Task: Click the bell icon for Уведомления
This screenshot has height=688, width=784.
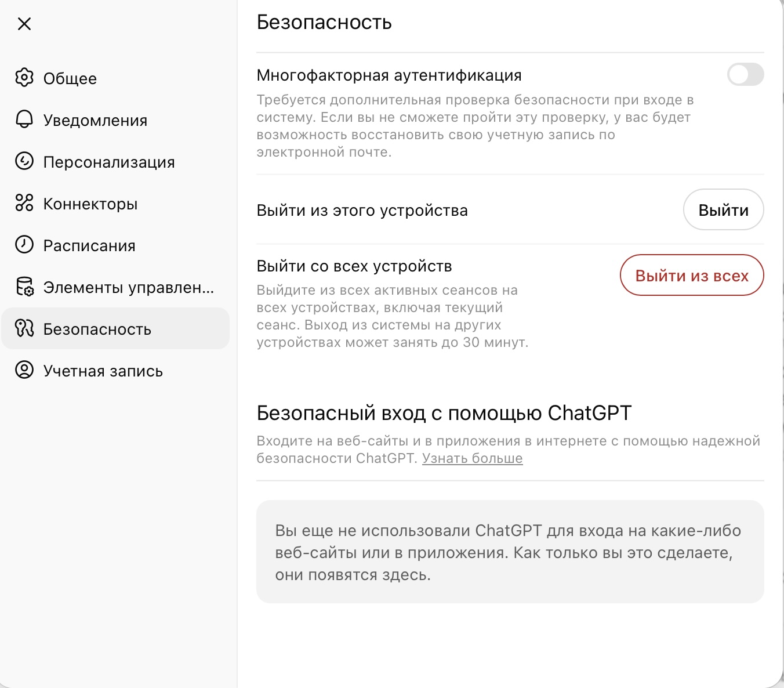Action: click(24, 120)
